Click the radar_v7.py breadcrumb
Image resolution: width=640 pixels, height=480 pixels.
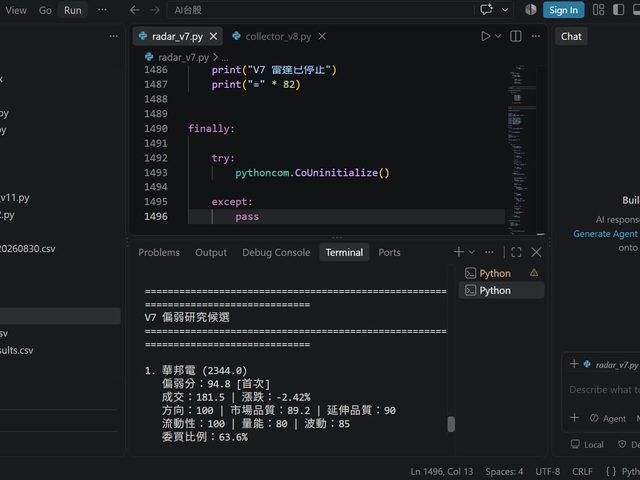[x=183, y=58]
